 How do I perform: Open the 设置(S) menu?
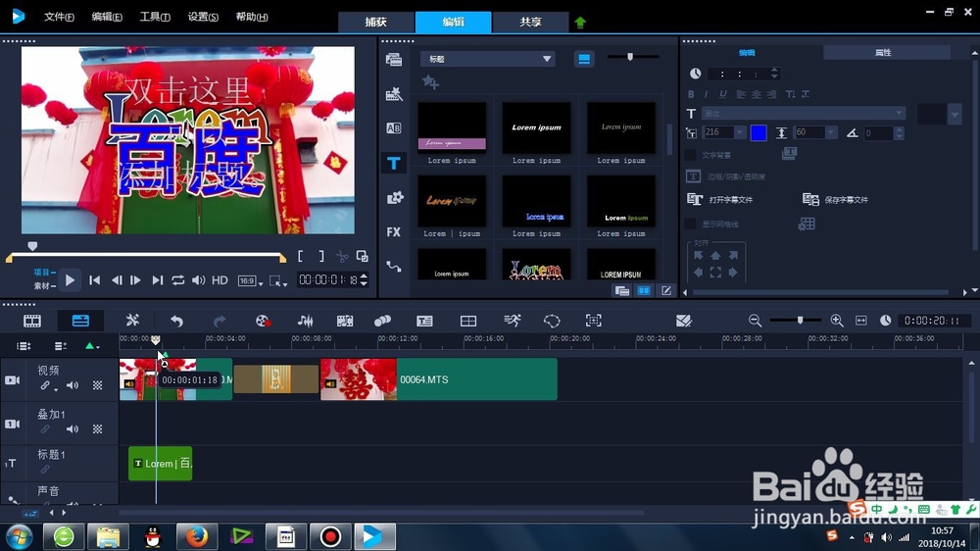(x=203, y=17)
